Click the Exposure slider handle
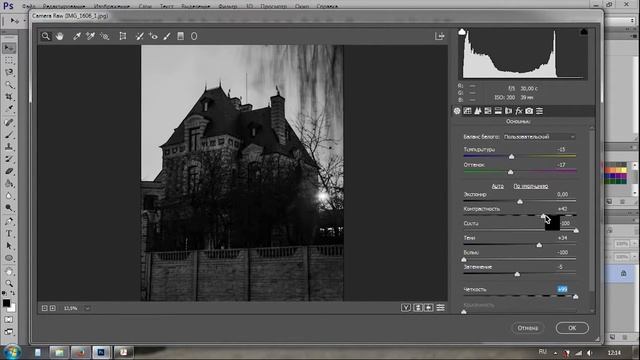Screen dimensions: 640x360 tap(520, 202)
